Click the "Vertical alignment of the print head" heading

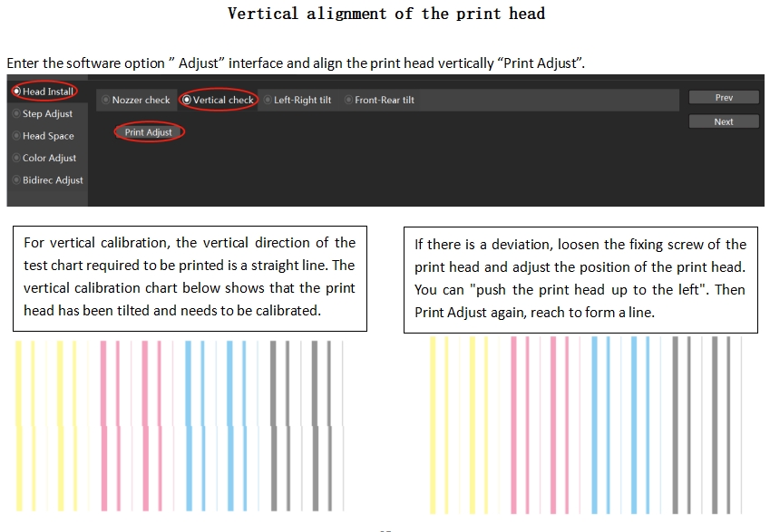[x=385, y=14]
